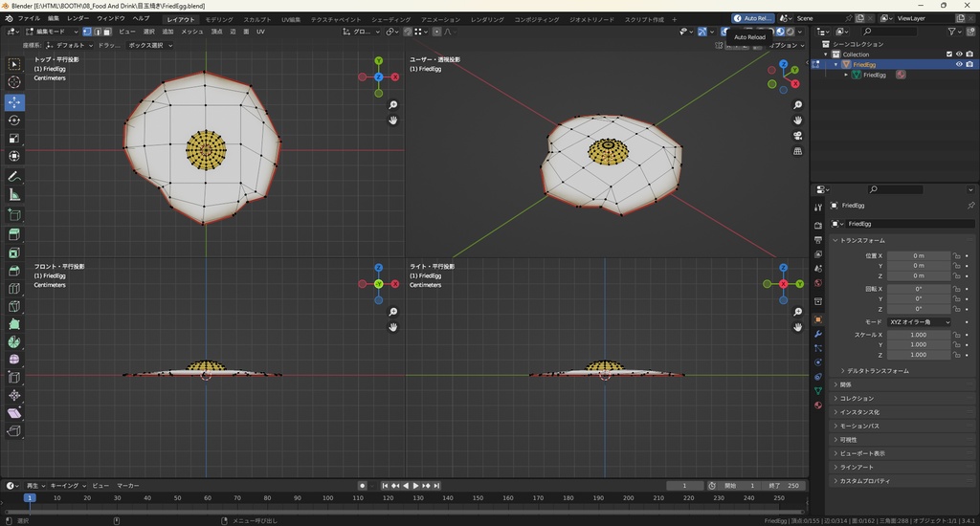The width and height of the screenshot is (980, 526).
Task: Open the XYZ オイラー角 rotation mode dropdown
Action: tap(920, 322)
